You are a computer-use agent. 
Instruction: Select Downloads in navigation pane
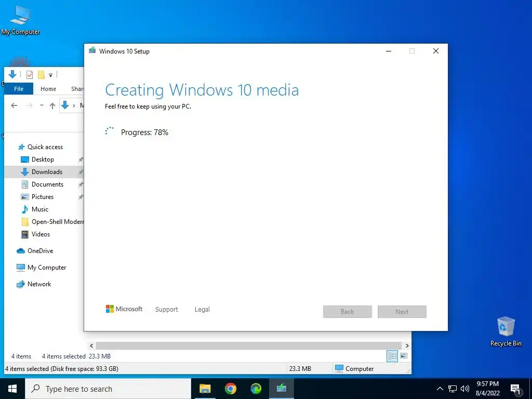(x=44, y=172)
